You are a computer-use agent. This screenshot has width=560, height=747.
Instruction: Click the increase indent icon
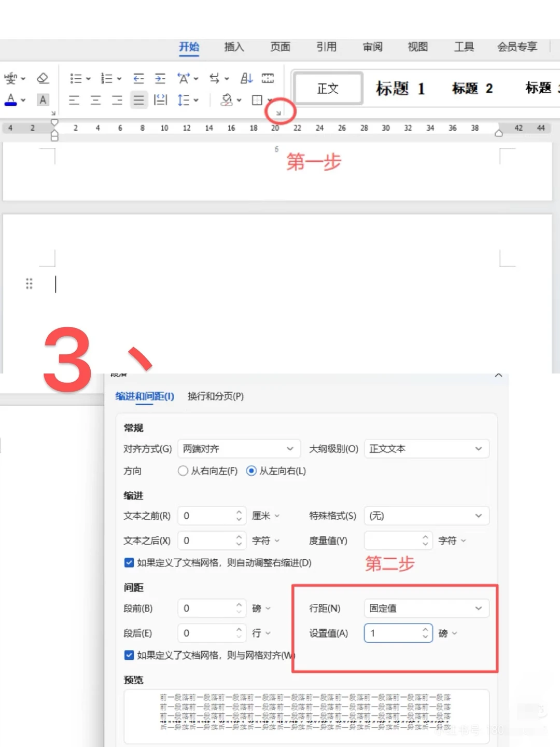pyautogui.click(x=159, y=78)
